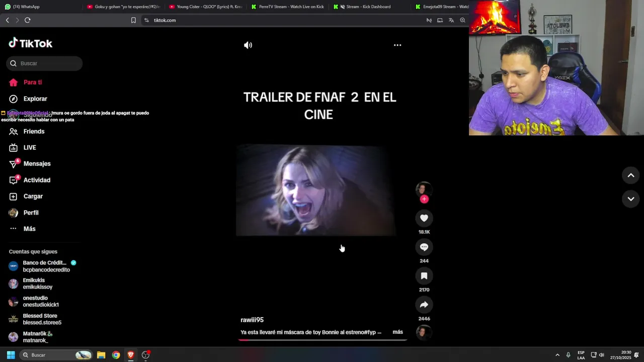Switch to the Emejota09 Stream tab

[x=441, y=7]
